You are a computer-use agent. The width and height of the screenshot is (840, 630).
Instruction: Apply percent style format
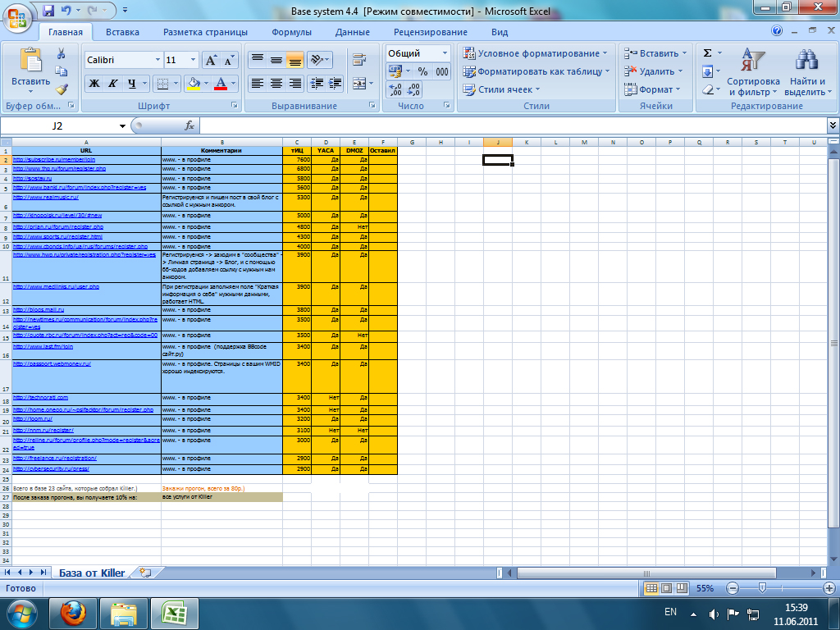[423, 71]
